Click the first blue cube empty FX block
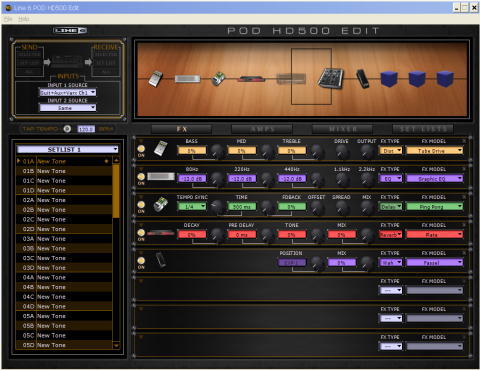The height and width of the screenshot is (370, 480). [x=389, y=79]
